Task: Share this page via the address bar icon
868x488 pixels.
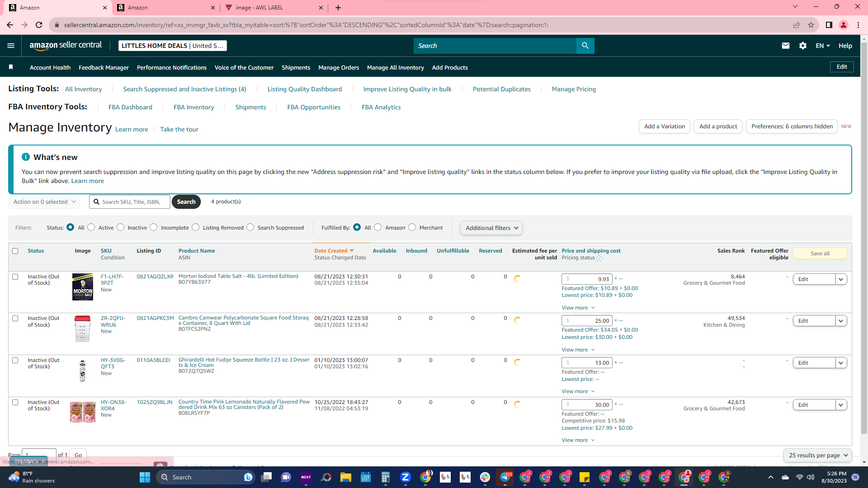Action: pos(797,25)
